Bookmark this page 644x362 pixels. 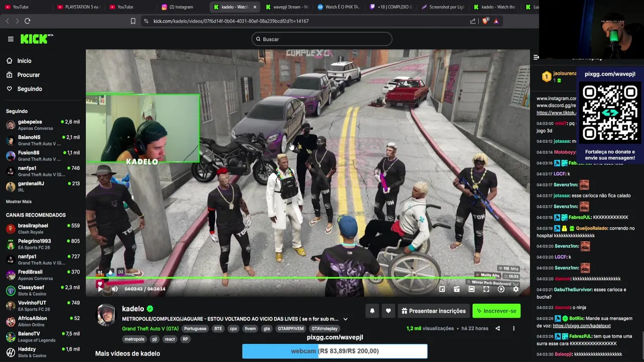point(133,21)
